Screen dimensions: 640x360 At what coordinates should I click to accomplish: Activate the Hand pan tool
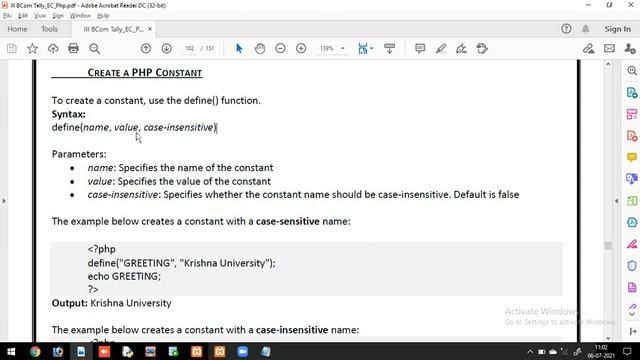point(260,49)
